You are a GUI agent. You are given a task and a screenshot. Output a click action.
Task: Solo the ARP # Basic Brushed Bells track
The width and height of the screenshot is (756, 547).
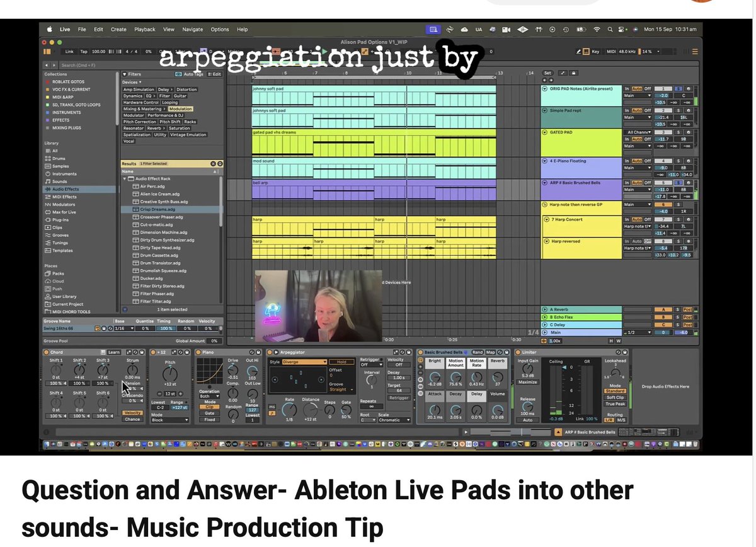coord(679,183)
